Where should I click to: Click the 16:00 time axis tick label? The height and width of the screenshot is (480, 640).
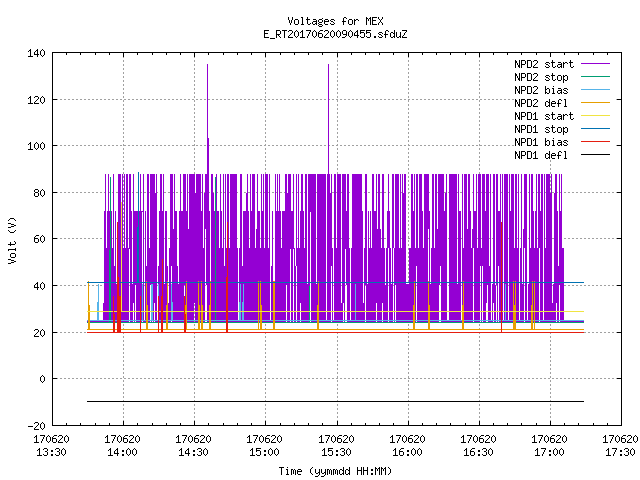coord(407,452)
